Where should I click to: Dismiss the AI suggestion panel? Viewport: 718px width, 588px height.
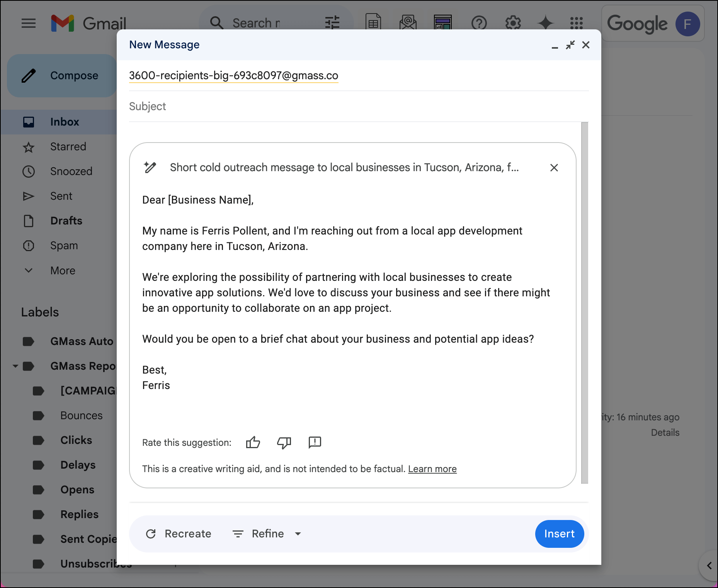[554, 168]
